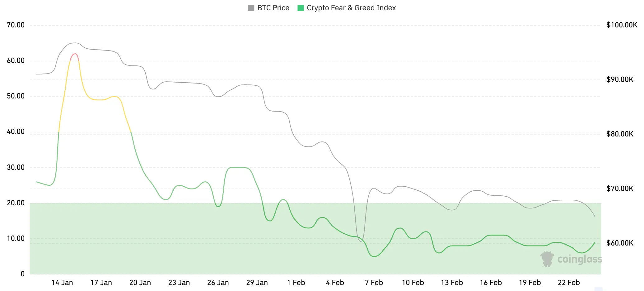The height and width of the screenshot is (291, 644).
Task: Click the 16 Feb axis tick label
Action: click(491, 283)
